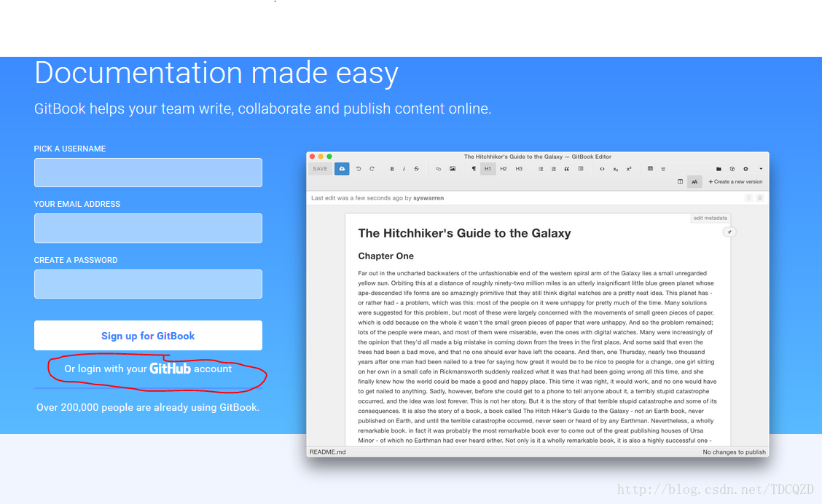Click the edit metadata label

click(711, 218)
